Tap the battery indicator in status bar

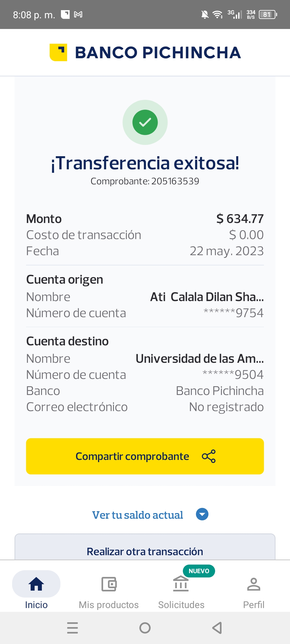(x=268, y=14)
